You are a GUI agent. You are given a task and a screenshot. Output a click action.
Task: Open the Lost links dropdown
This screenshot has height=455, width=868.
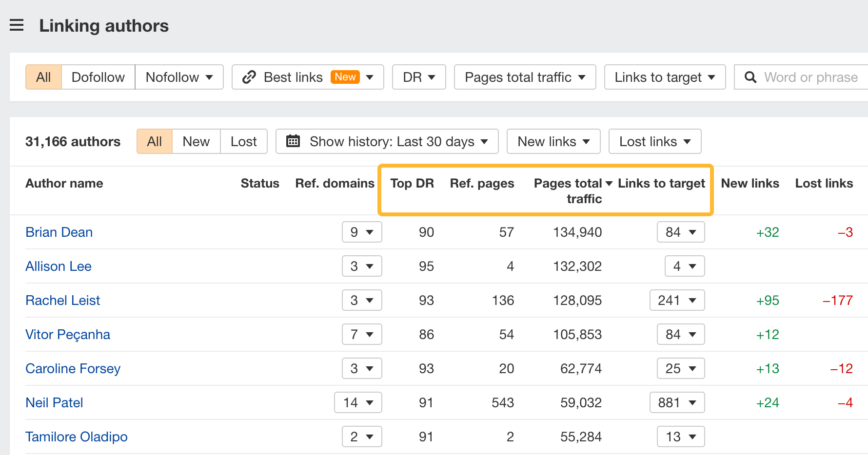click(x=654, y=141)
